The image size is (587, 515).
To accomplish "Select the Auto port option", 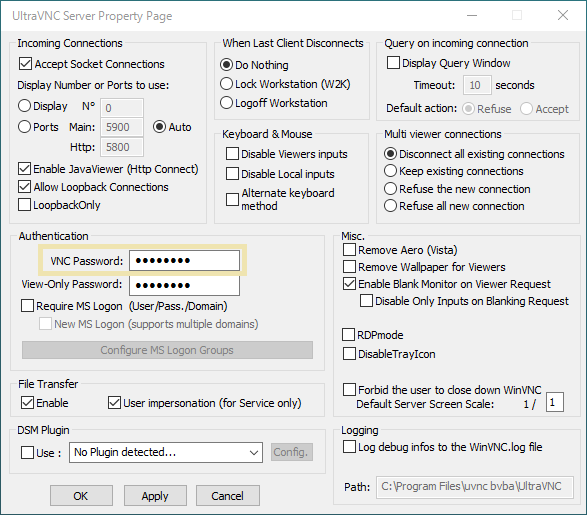I will pyautogui.click(x=159, y=127).
